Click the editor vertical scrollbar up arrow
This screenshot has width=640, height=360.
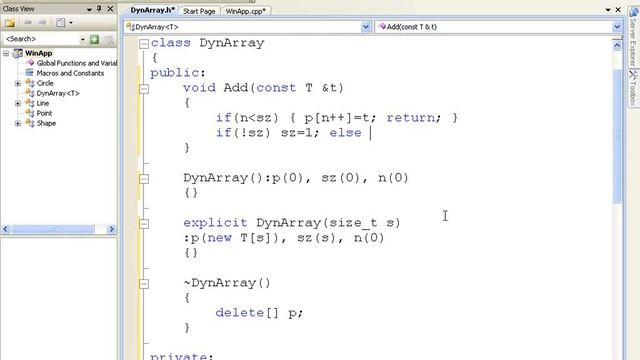coord(617,45)
